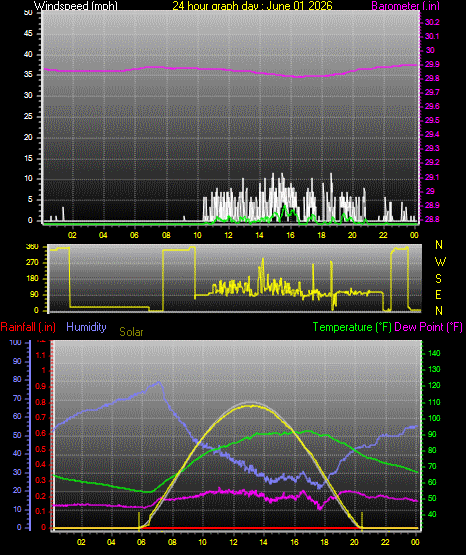The width and height of the screenshot is (466, 555).
Task: Click the Dew Point (°F) legend label
Action: pos(428,327)
